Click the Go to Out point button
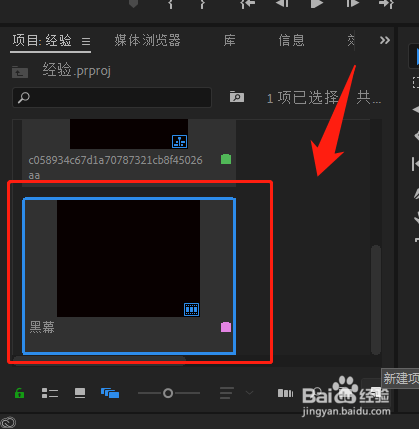419x429 pixels. point(387,3)
